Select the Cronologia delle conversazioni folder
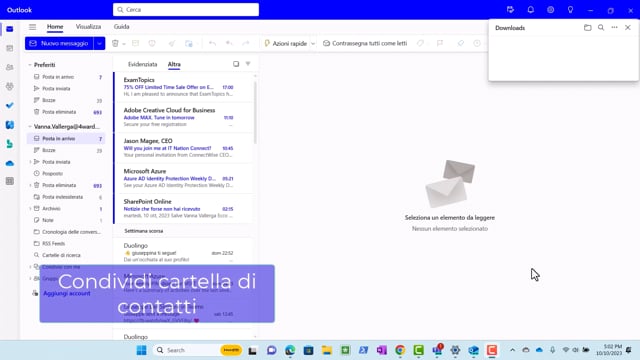This screenshot has width=640, height=360. 67,232
